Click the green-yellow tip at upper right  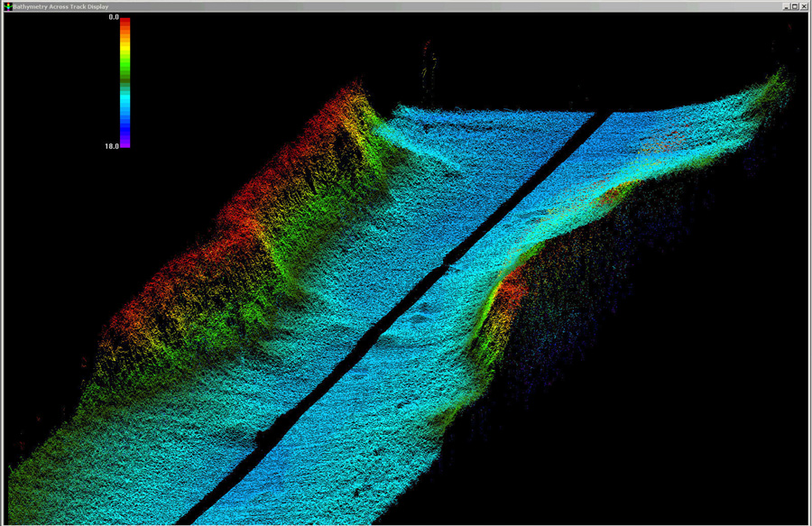776,86
